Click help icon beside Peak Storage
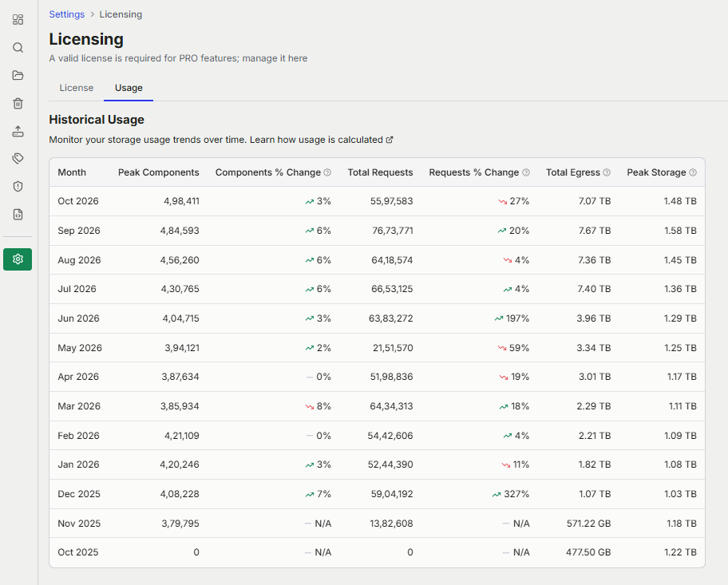The image size is (728, 585). click(693, 172)
